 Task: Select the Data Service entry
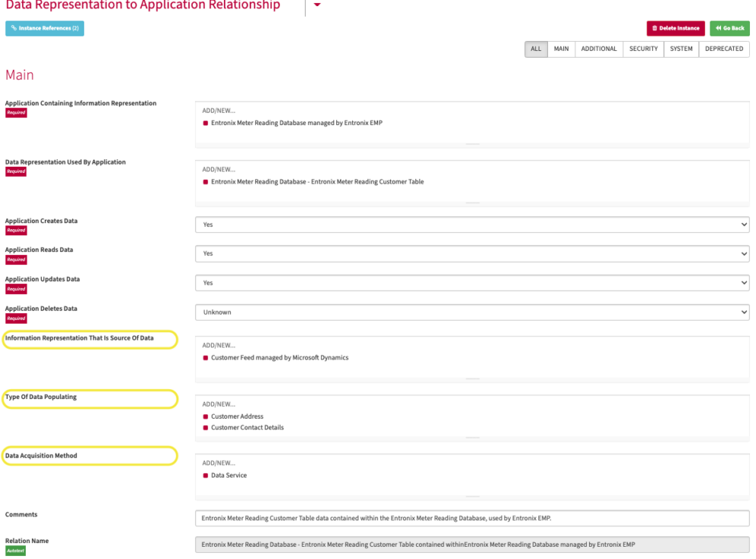(229, 475)
